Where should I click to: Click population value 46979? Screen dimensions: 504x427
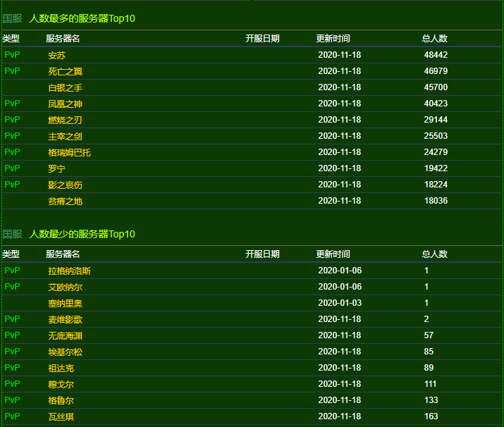[436, 71]
